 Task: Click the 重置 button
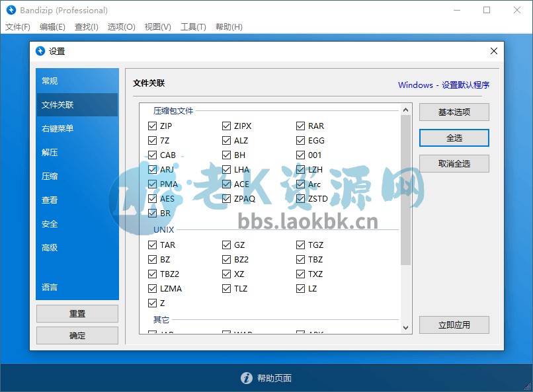tap(77, 313)
